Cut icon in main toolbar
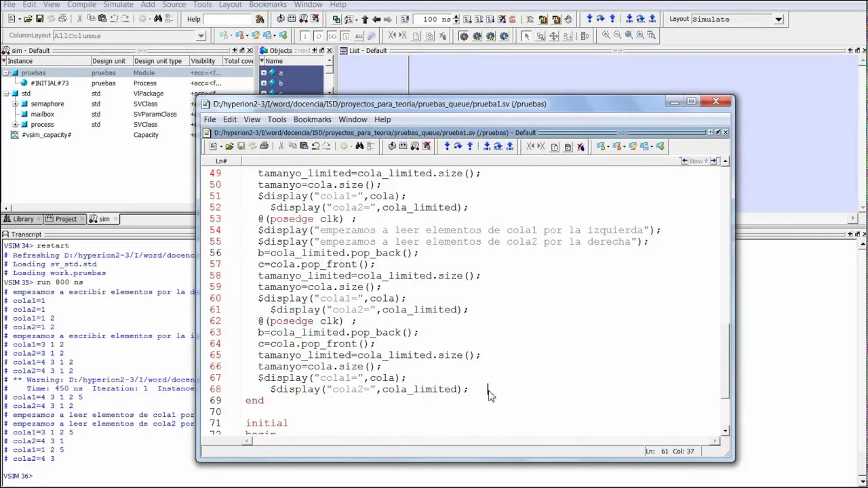The height and width of the screenshot is (488, 868). 79,19
